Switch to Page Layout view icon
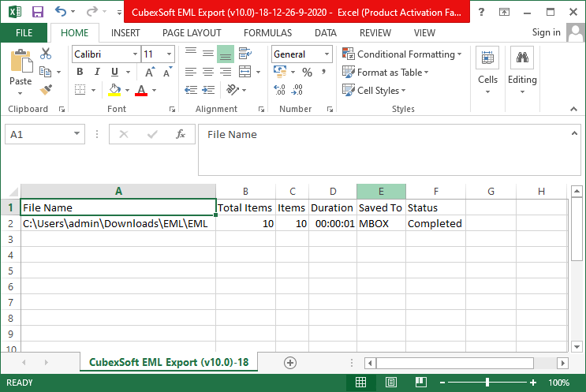This screenshot has height=392, width=586. [391, 383]
